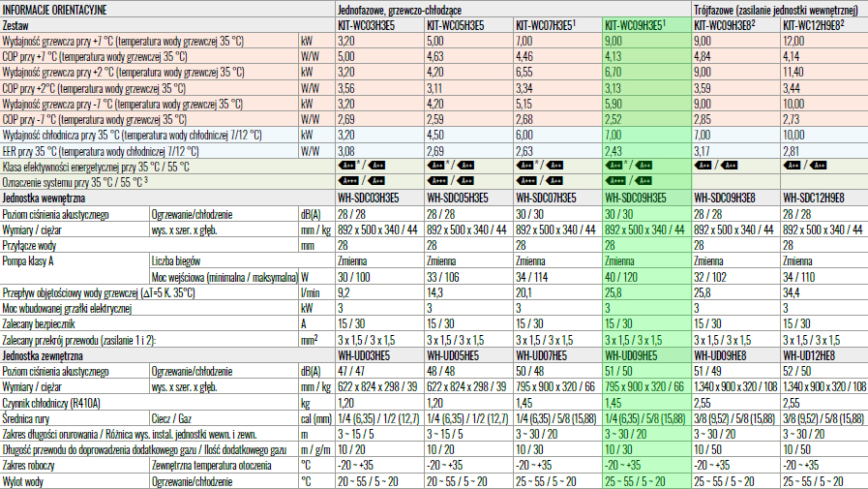Click 'Wylot wody' row label
The height and width of the screenshot is (489, 868).
tap(22, 482)
